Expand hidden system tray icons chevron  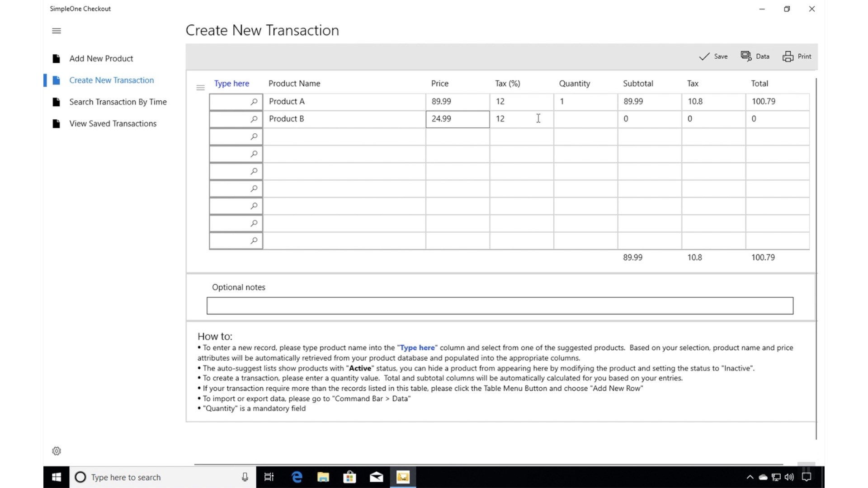click(750, 477)
